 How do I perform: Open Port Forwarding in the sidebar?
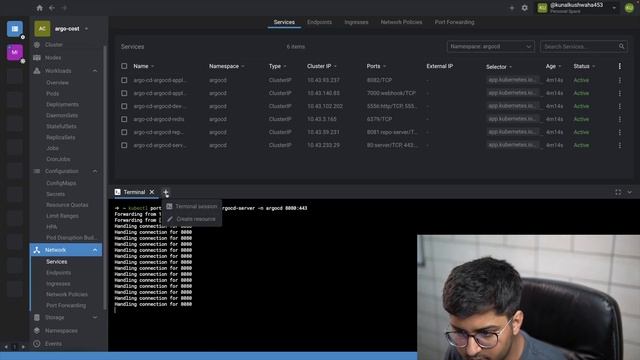66,305
